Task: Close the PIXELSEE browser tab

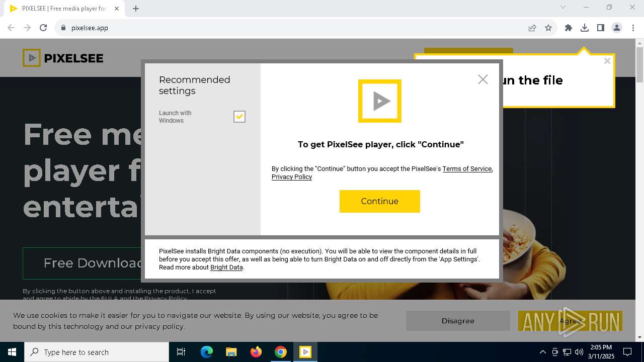Action: pos(117,9)
